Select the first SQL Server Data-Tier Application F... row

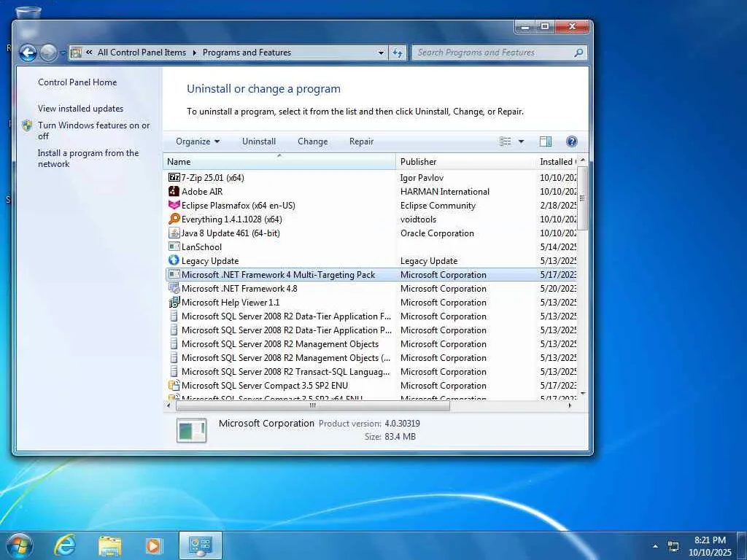point(370,316)
